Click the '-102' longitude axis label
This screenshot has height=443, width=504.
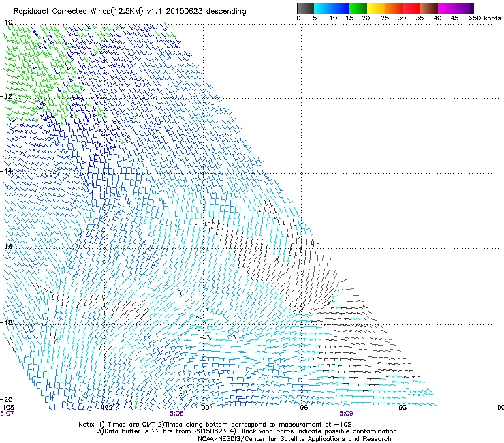(105, 408)
